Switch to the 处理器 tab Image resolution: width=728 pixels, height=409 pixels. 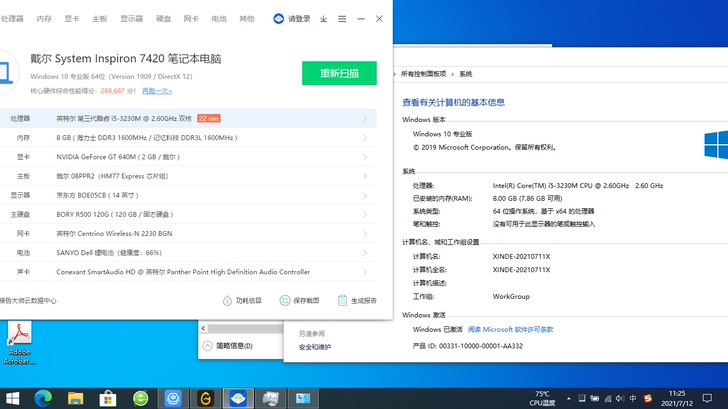[12, 19]
